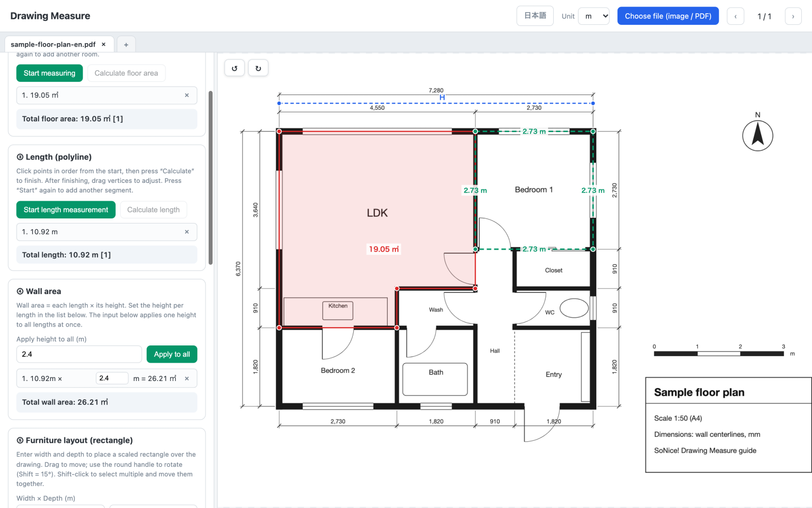Go to next page arrow
The height and width of the screenshot is (508, 812).
coord(793,16)
